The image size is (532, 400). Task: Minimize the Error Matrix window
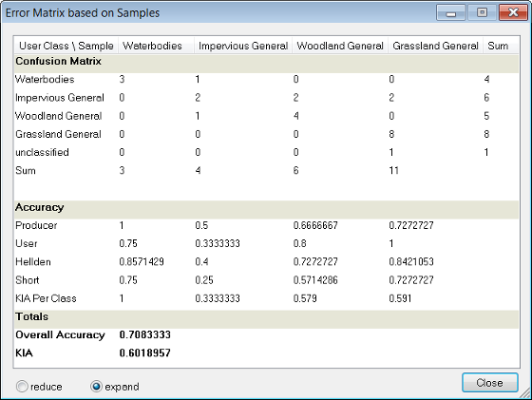pos(450,13)
